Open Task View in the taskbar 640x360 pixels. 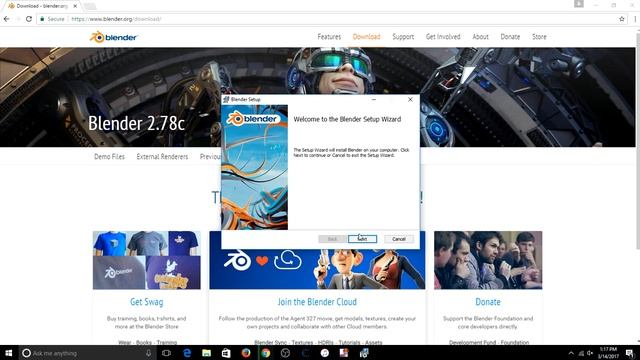click(166, 353)
